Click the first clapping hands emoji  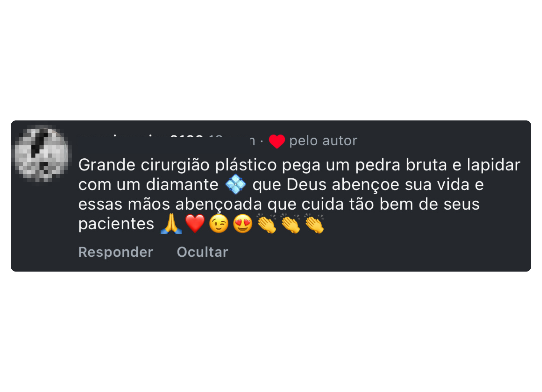pos(267,224)
